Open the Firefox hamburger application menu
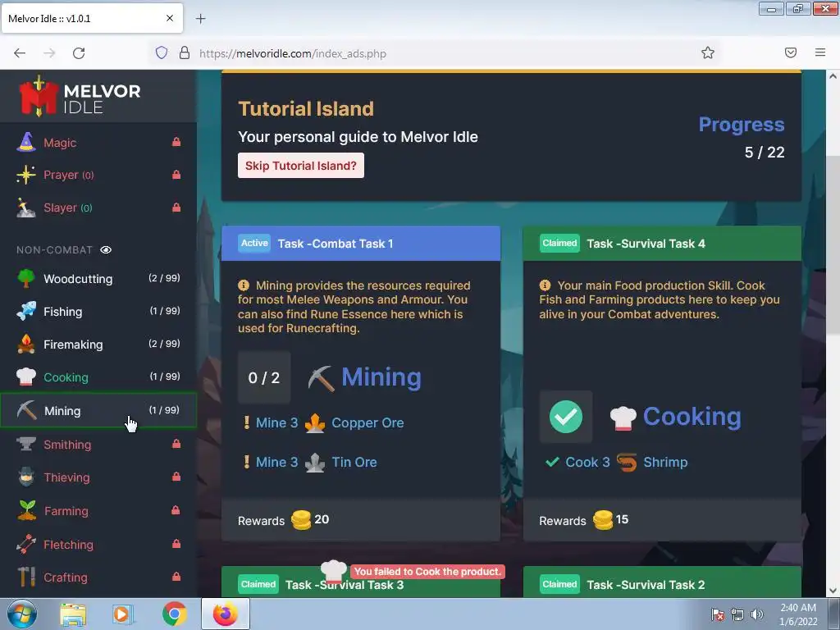The image size is (840, 630). coord(820,52)
